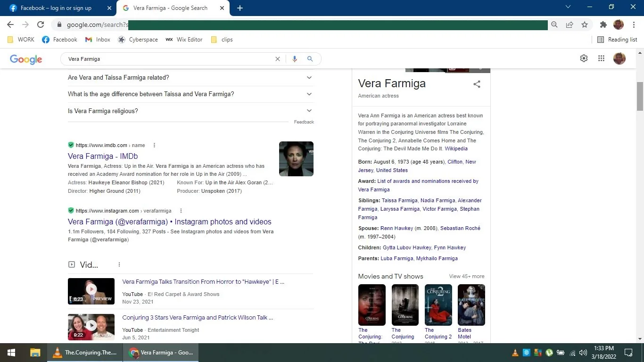Expand "Are Vera and Taissa Farmiga related?"
Viewport: 644px width, 362px height.
pos(190,78)
